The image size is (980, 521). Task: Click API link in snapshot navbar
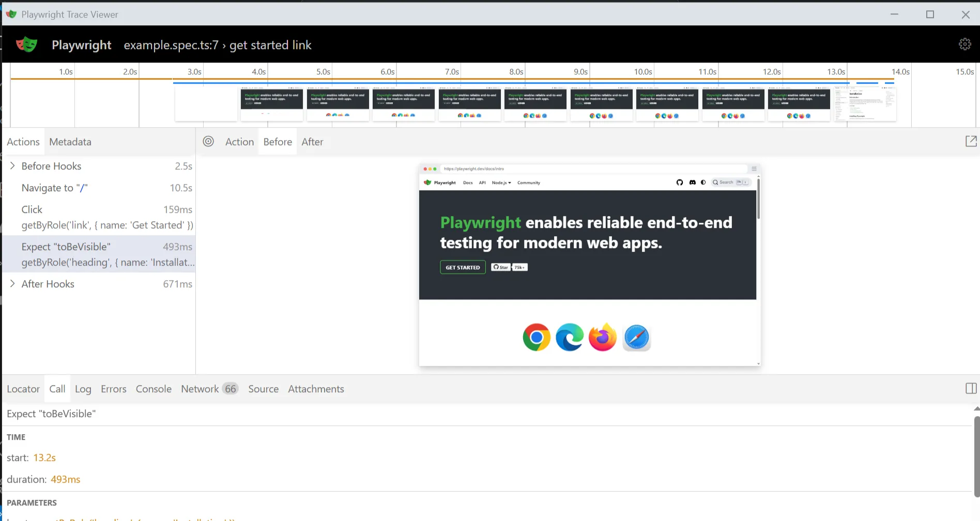pos(482,182)
